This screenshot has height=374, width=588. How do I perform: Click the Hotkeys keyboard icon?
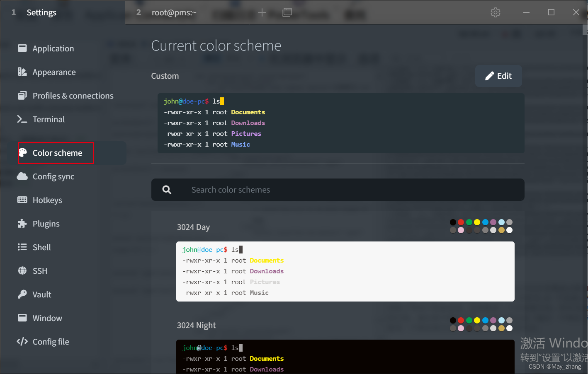click(22, 200)
